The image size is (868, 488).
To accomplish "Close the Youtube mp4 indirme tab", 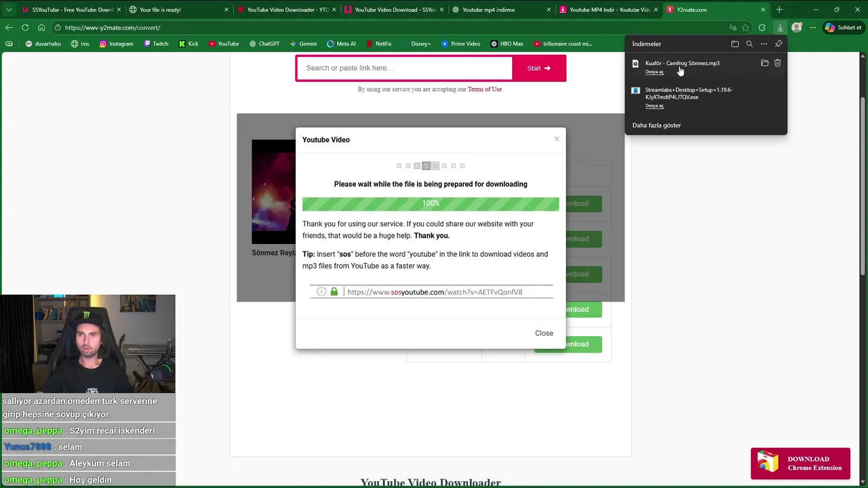I will pos(548,9).
